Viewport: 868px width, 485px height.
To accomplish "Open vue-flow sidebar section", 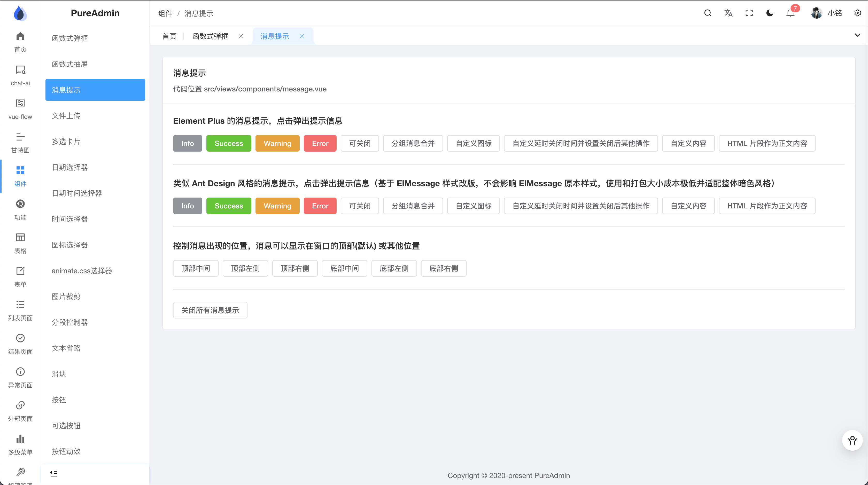I will pos(20,109).
